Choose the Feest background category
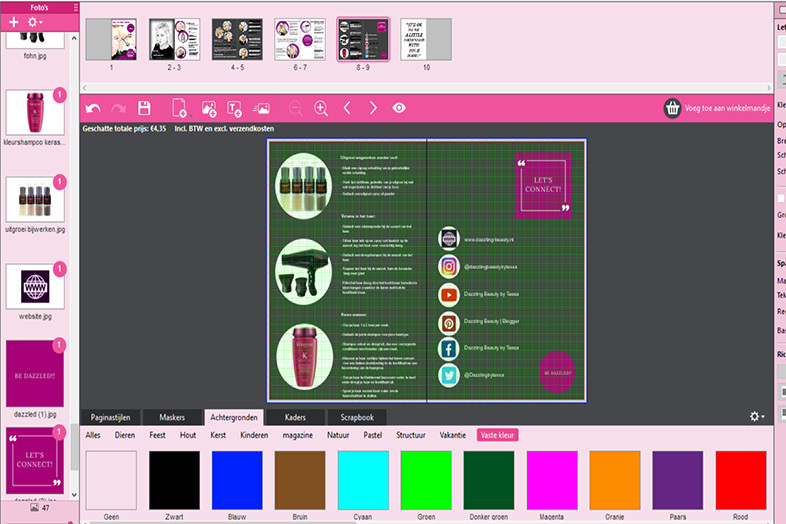This screenshot has width=786, height=524. tap(157, 435)
